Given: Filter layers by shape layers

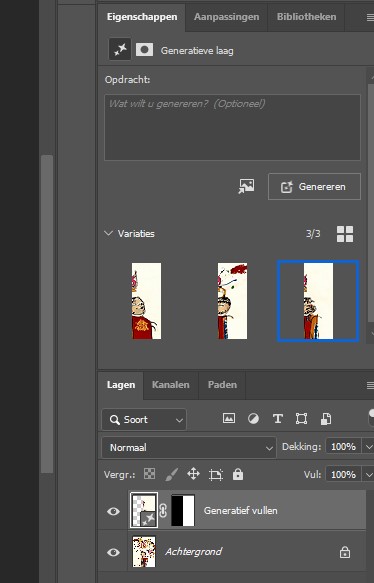Looking at the screenshot, I should point(301,419).
